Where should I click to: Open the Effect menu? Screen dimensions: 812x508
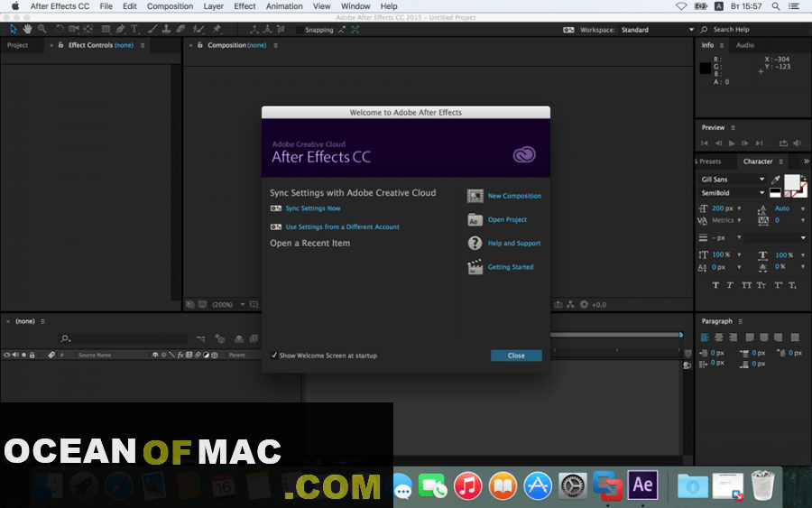coord(245,6)
